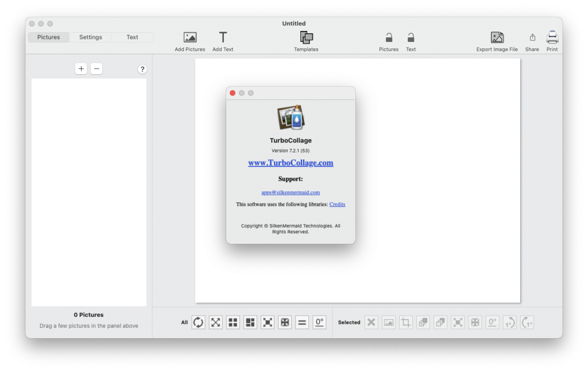The width and height of the screenshot is (588, 372).
Task: Open the Credits link
Action: [x=337, y=204]
